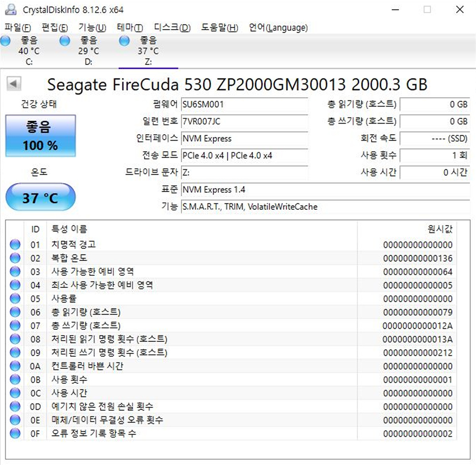Close the CrystalDiskInfo window
Screen dimensions: 476x465
[x=460, y=9]
